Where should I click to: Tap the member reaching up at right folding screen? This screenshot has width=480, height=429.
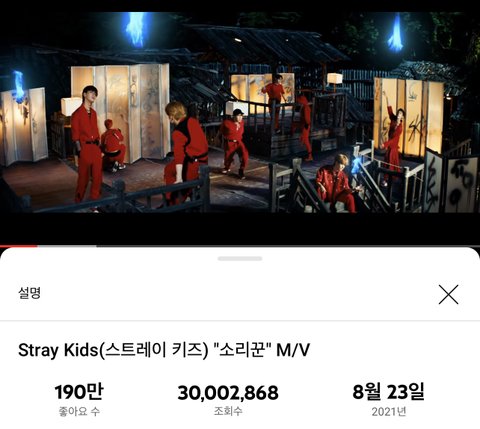point(393,138)
